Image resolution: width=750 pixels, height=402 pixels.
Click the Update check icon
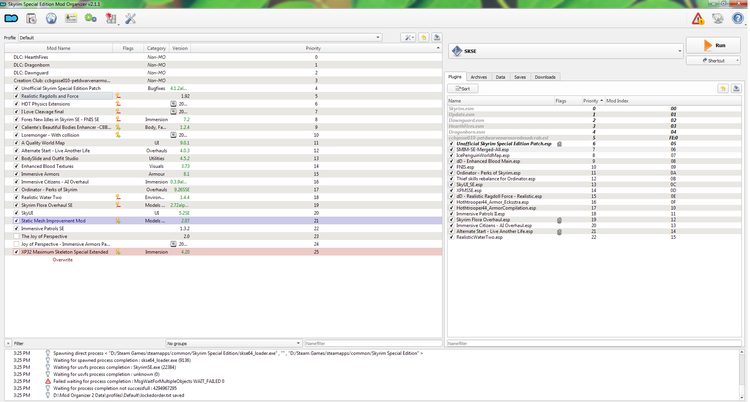pos(718,19)
